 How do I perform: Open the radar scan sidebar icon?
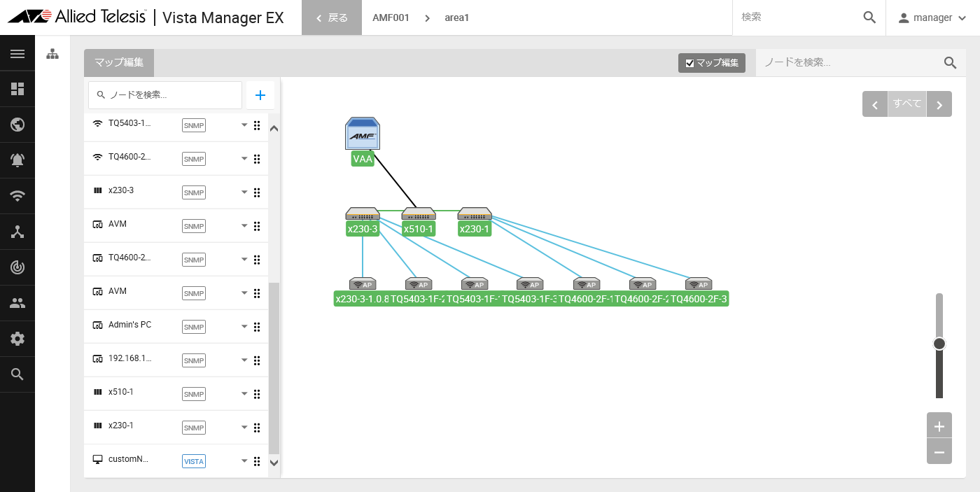click(17, 267)
